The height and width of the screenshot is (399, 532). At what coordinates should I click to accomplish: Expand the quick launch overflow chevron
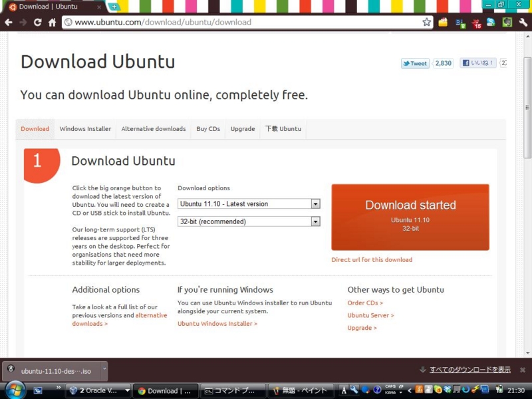59,388
